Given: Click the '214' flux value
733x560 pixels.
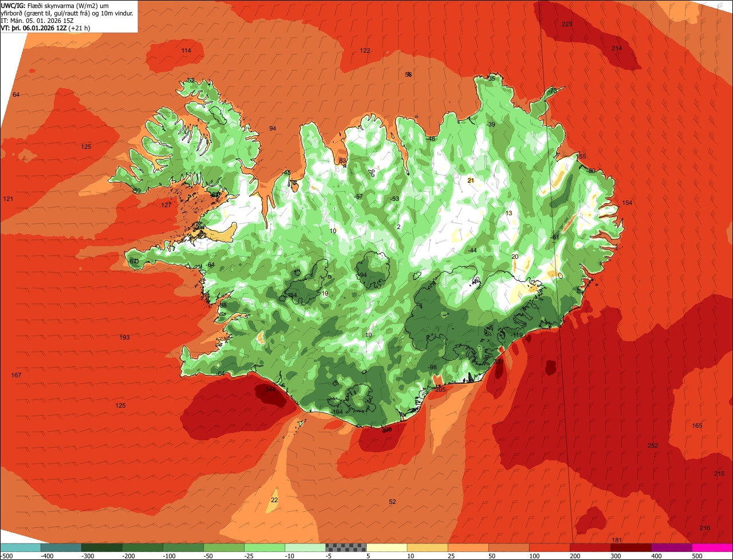Looking at the screenshot, I should tap(616, 48).
